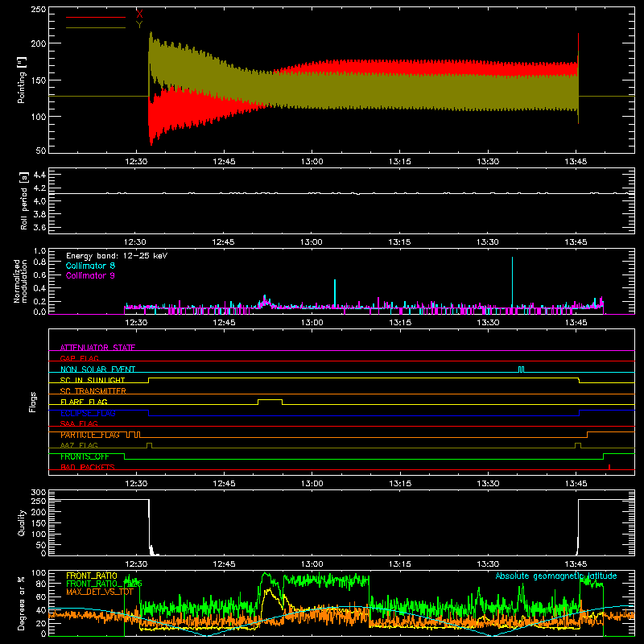Select the BAD_PACKETS flag label

click(88, 467)
